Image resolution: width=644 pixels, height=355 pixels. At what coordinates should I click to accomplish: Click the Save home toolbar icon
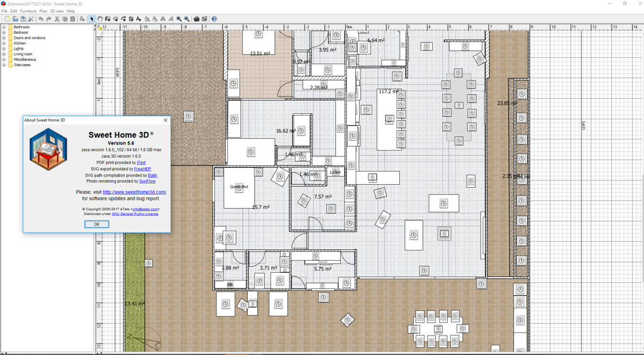tap(23, 19)
